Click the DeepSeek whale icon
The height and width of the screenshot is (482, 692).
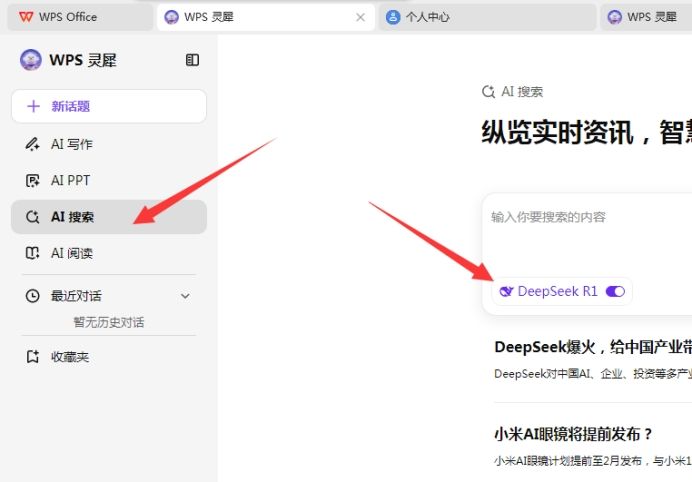point(506,291)
